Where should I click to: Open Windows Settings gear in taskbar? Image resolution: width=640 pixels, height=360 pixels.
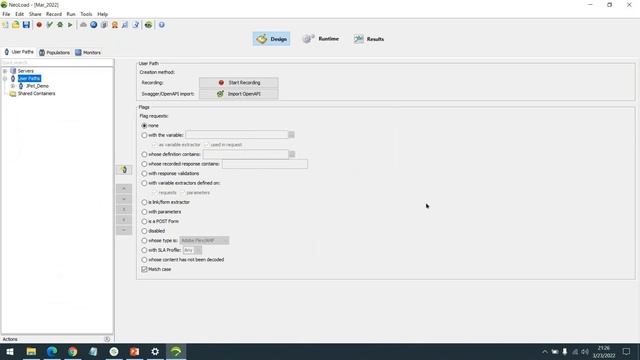point(155,351)
